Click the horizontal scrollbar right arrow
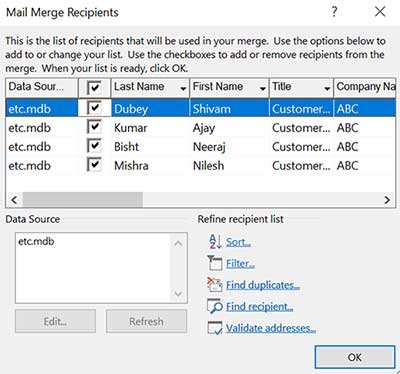Viewport: 400px width, 374px height. (387, 200)
